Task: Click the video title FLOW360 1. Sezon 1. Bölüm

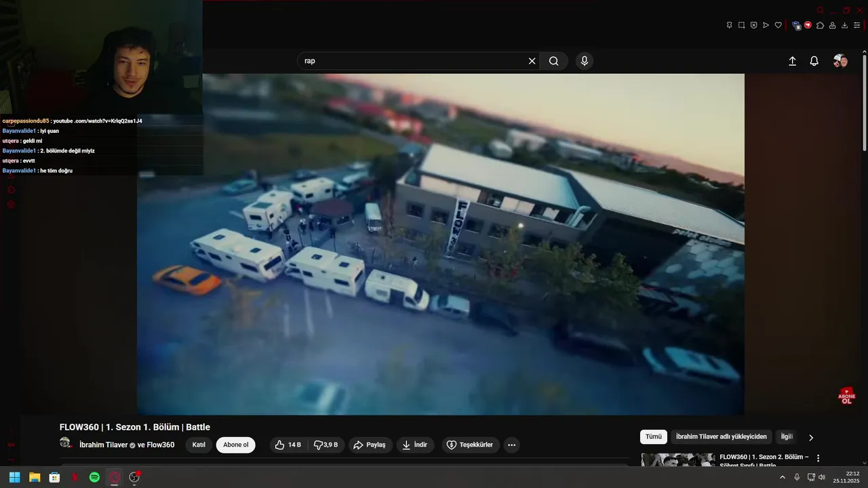Action: (135, 427)
